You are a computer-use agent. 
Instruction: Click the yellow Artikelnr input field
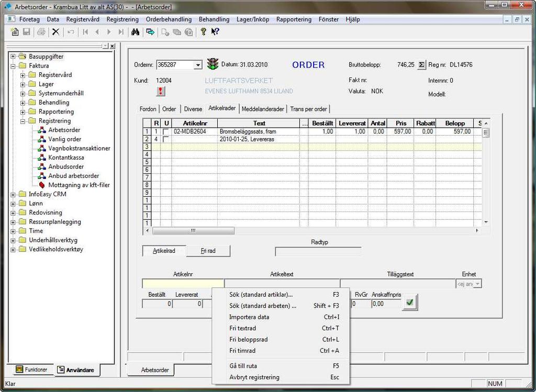183,284
